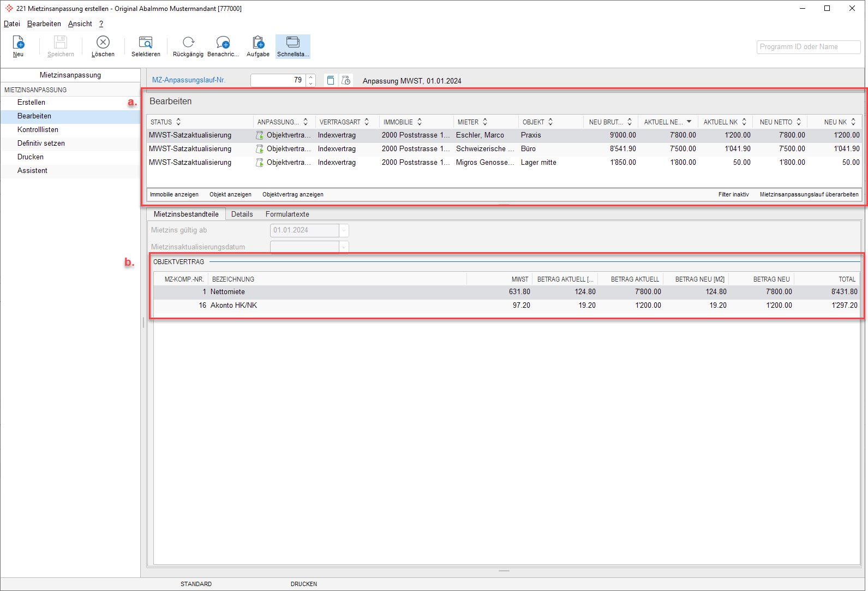Click the Filter inaktiv link
The width and height of the screenshot is (868, 591).
[x=734, y=194]
